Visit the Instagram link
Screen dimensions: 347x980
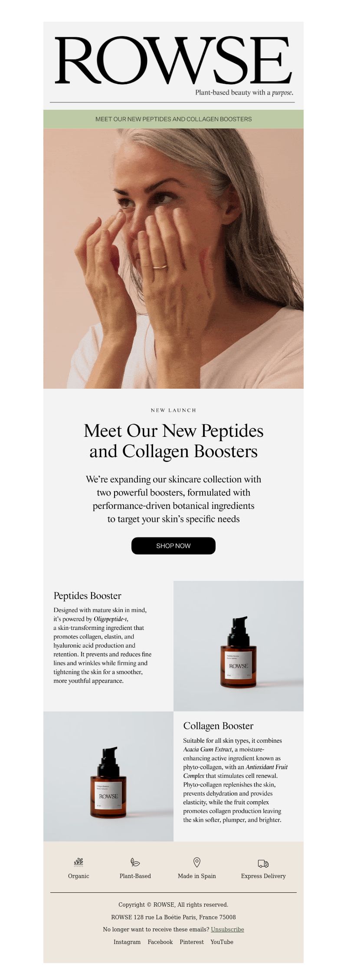(x=127, y=942)
